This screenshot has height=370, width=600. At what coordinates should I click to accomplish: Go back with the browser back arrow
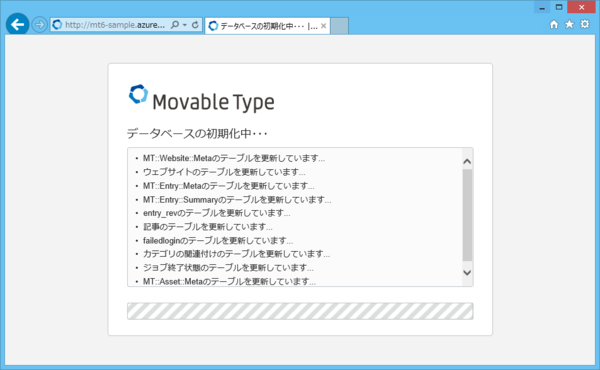coord(18,24)
